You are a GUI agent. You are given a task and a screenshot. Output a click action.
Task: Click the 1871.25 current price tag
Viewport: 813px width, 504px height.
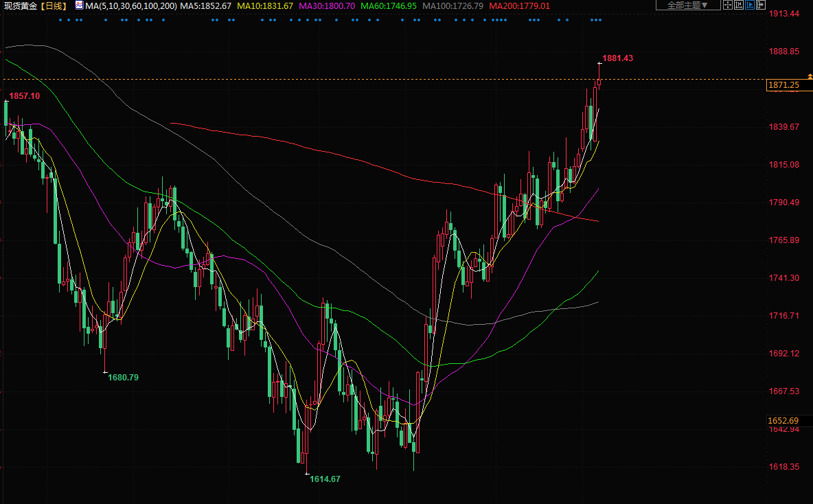pos(783,85)
